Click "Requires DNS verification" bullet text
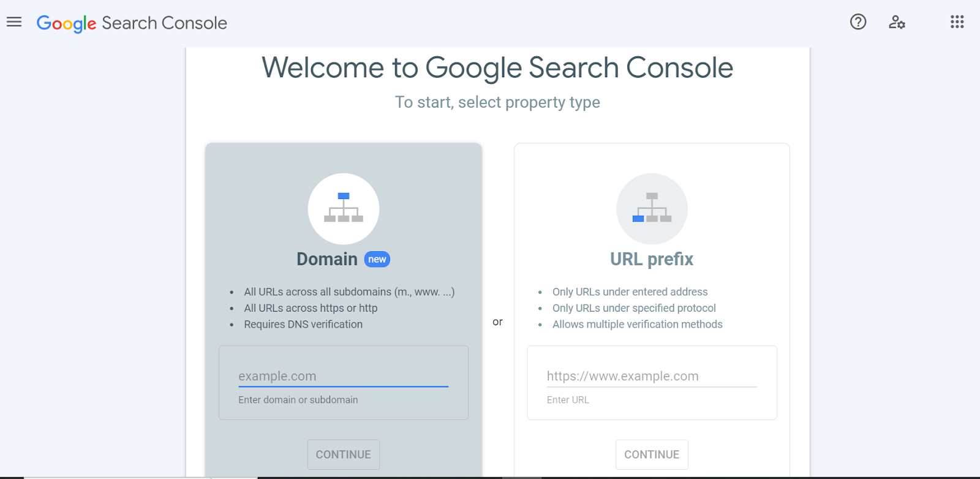Viewport: 980px width, 479px height. 303,324
